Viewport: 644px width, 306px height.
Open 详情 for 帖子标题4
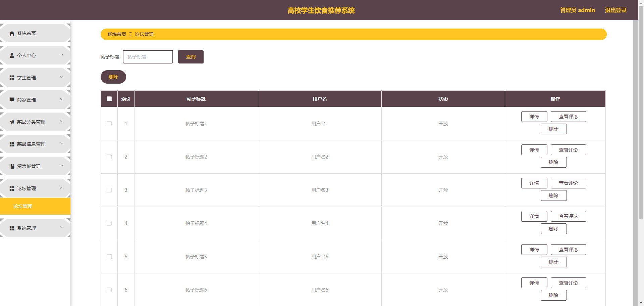point(534,216)
